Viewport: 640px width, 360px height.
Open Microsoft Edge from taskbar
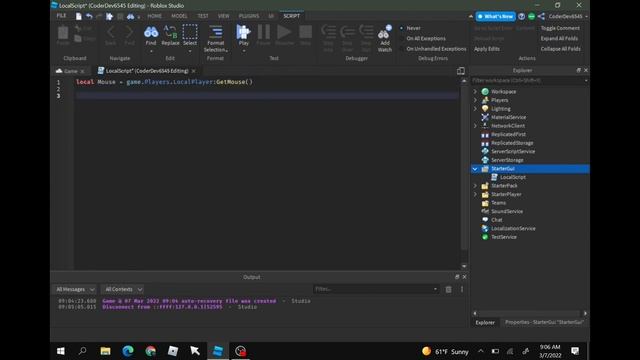[128, 351]
